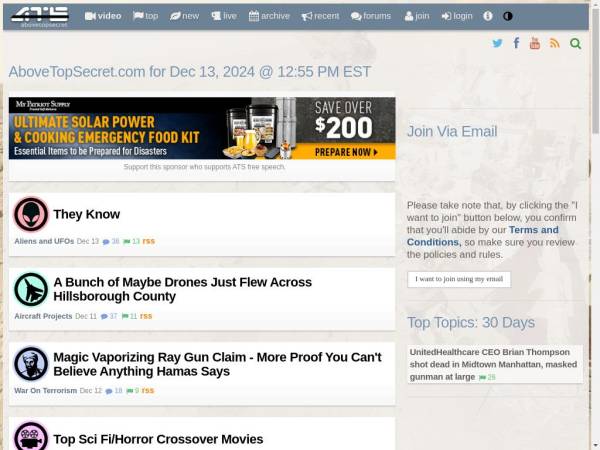Image resolution: width=600 pixels, height=450 pixels.
Task: Click the Aliens and UFOs forum avatar
Action: tap(31, 214)
